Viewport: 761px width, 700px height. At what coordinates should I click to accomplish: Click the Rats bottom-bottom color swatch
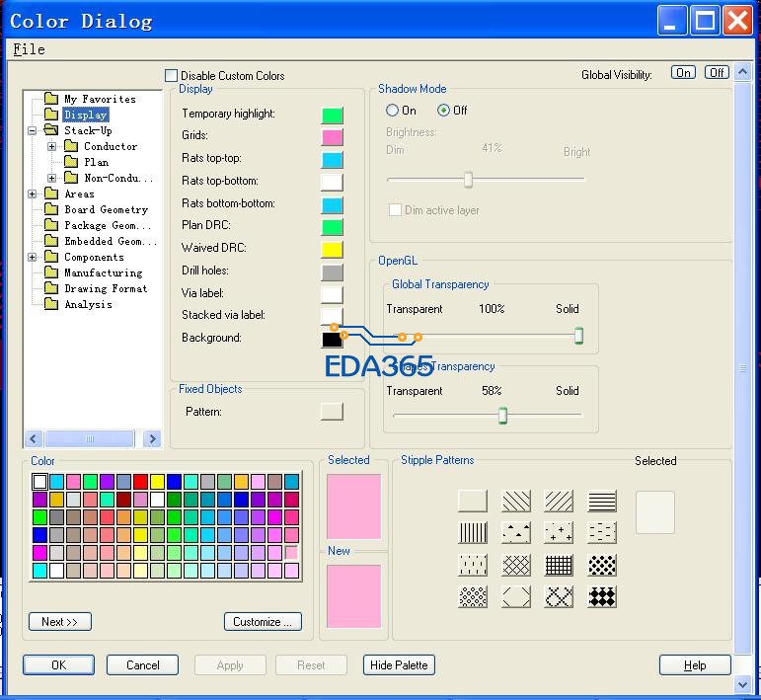click(x=333, y=204)
